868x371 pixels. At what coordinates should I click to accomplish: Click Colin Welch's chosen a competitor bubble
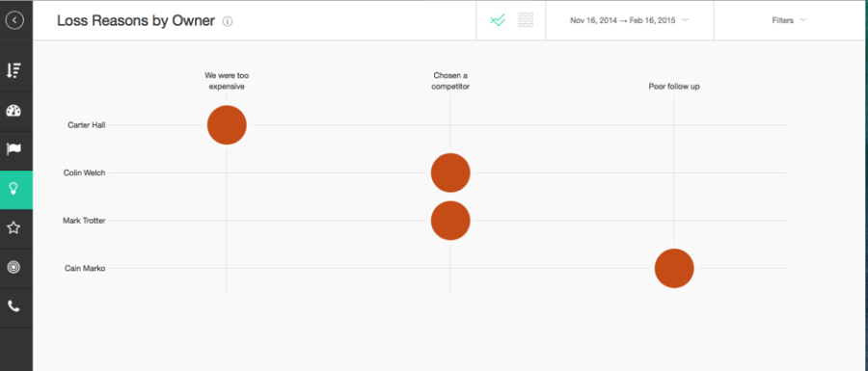(x=450, y=172)
